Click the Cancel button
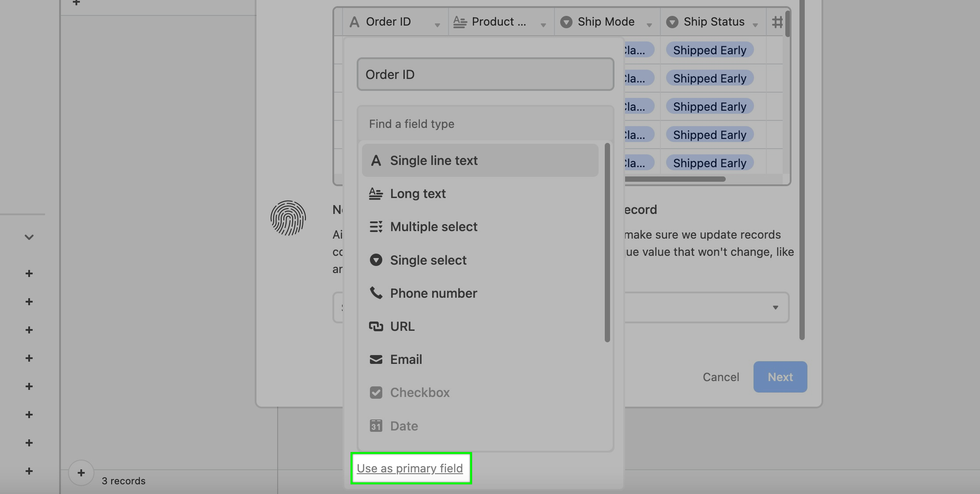Viewport: 980px width, 494px height. pyautogui.click(x=721, y=377)
